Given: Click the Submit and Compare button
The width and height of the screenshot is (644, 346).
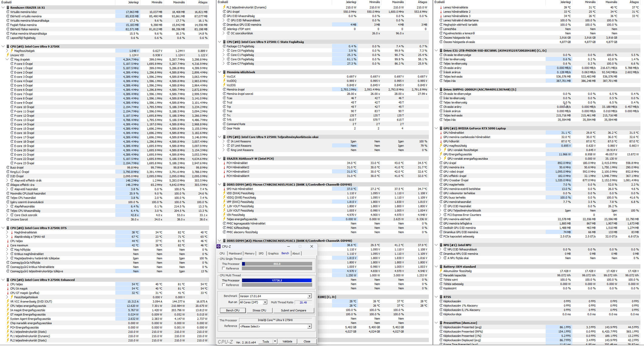Looking at the screenshot, I should pos(293,310).
